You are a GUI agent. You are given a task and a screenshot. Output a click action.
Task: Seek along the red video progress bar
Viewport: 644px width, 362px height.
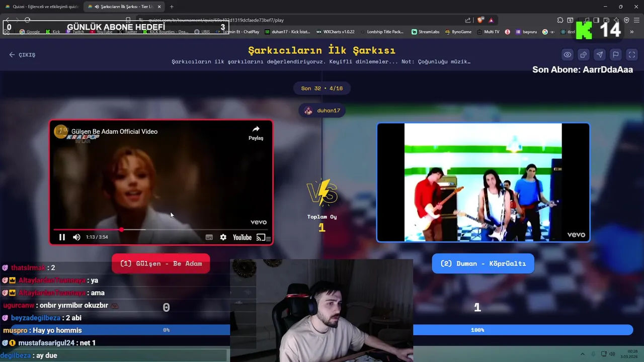click(x=161, y=230)
